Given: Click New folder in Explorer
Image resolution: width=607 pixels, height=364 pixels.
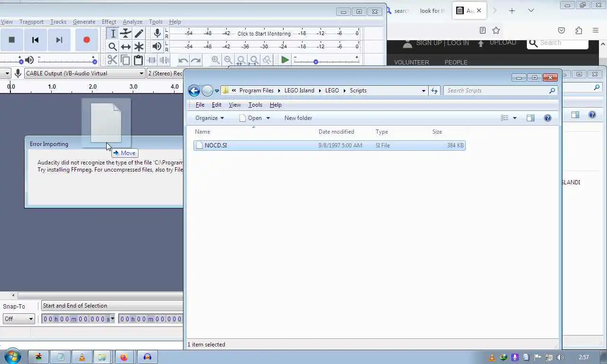Looking at the screenshot, I should point(298,118).
